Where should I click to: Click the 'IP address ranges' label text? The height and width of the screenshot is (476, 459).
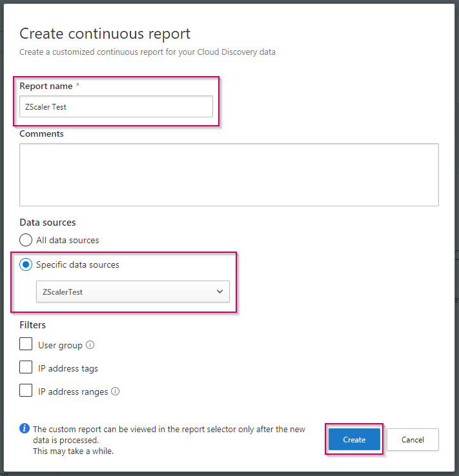72,392
